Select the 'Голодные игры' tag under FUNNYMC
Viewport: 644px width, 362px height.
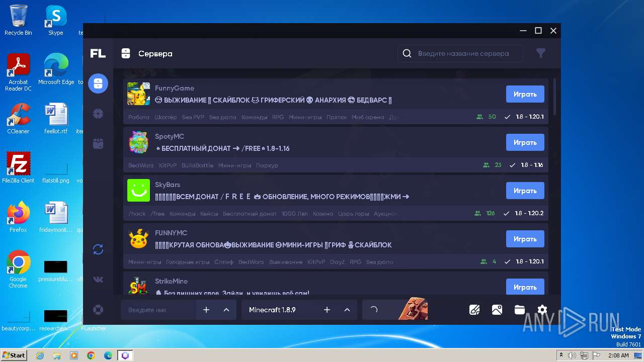(188, 262)
